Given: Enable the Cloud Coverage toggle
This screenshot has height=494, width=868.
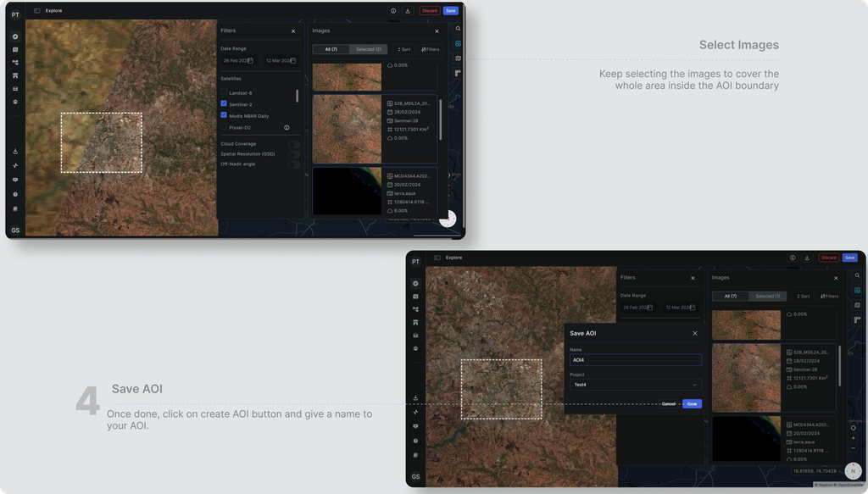Looking at the screenshot, I should click(x=294, y=144).
